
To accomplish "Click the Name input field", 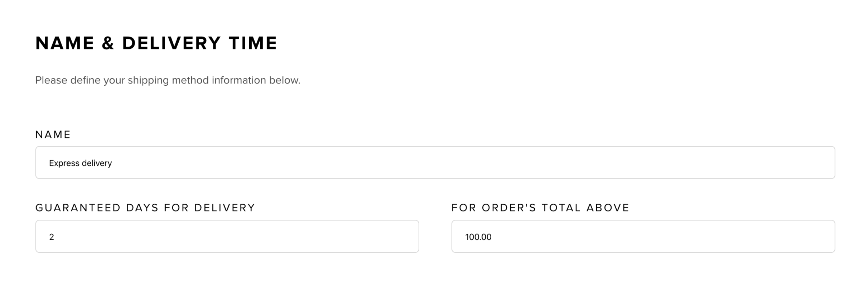I will [x=435, y=162].
